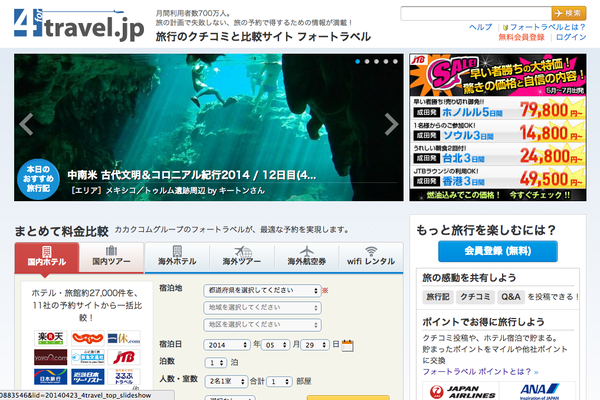Open the 中南米 古代文明 slide title

coord(192,175)
